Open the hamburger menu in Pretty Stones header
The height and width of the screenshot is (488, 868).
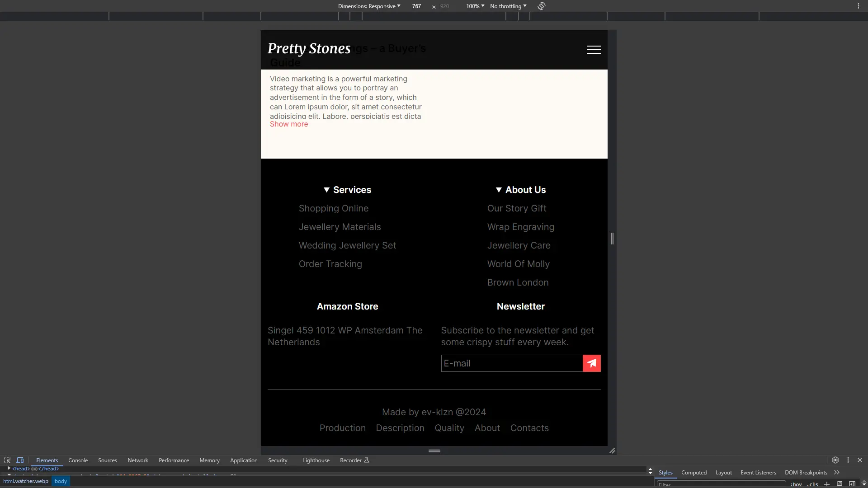(x=594, y=50)
